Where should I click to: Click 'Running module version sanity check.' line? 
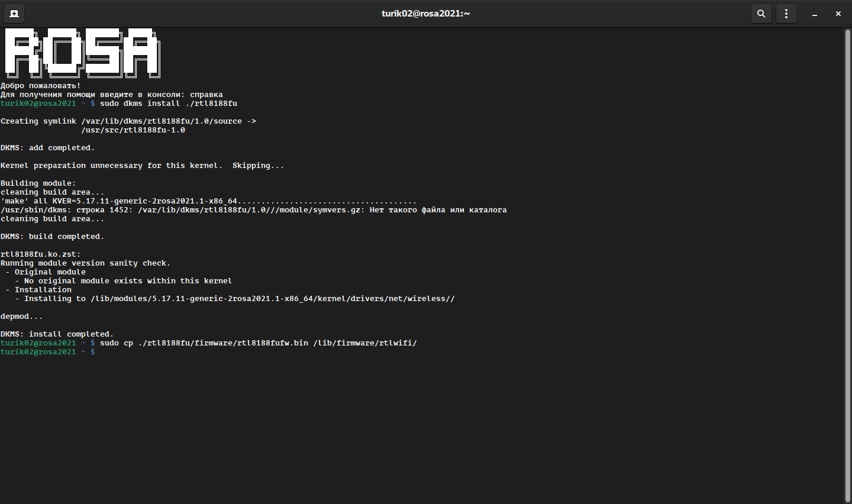pyautogui.click(x=85, y=263)
